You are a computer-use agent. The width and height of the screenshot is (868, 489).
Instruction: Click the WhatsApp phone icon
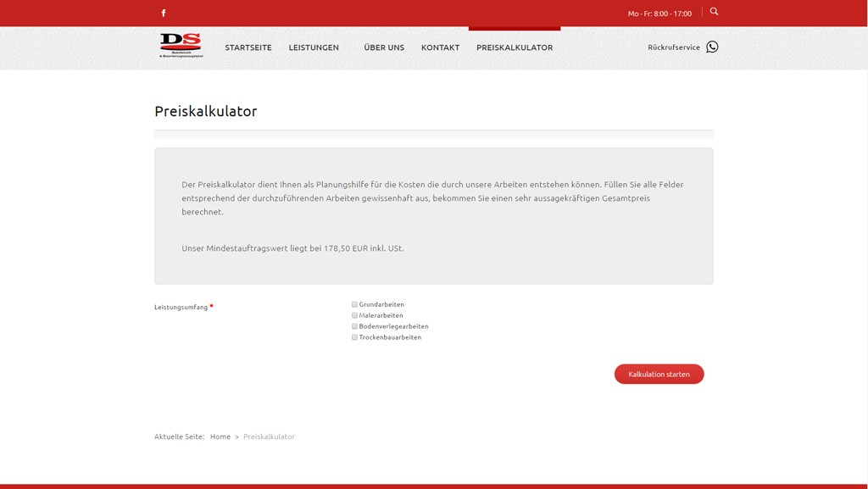(712, 47)
